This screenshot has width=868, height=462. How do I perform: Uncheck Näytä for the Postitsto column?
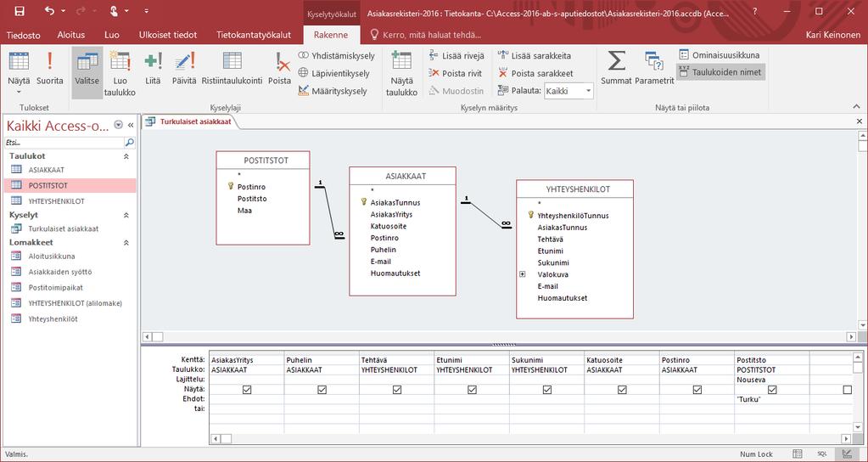772,390
